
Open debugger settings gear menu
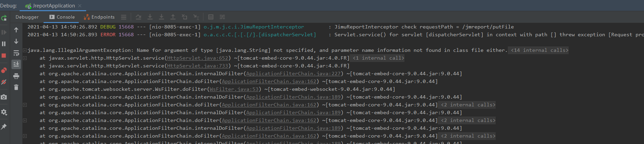tap(4, 112)
